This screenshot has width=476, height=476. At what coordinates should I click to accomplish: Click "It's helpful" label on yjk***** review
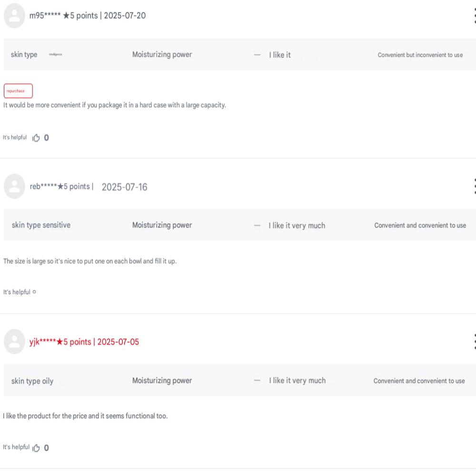coord(15,447)
